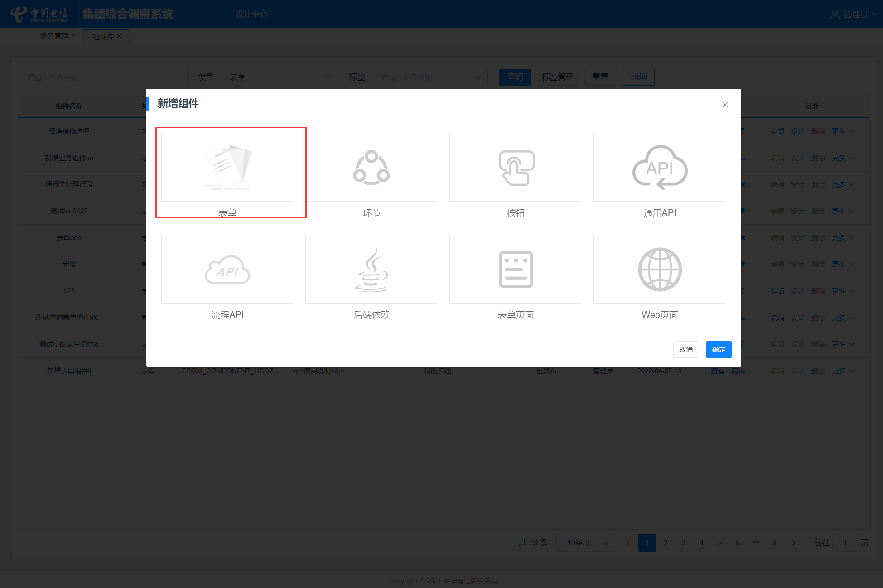Open the 10条/页 page size dropdown
Viewport: 883px width, 588px height.
tap(584, 543)
